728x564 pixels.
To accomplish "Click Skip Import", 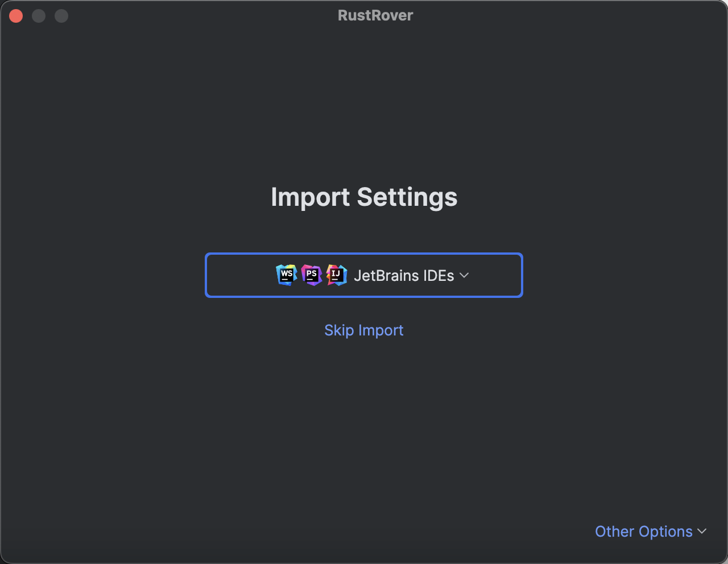I will click(363, 330).
